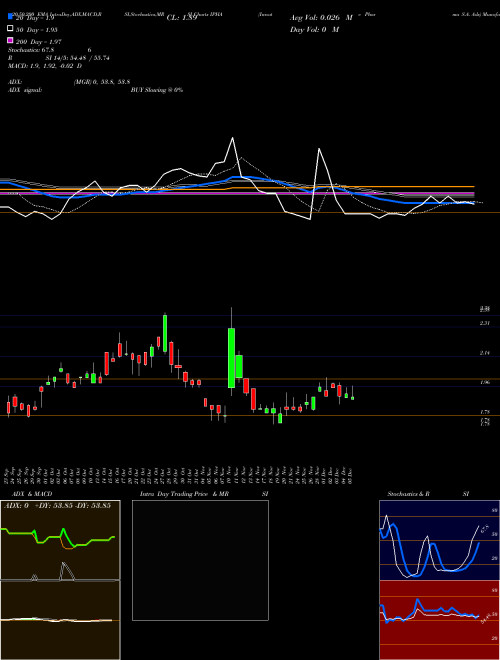The width and height of the screenshot is (500, 660).
Task: Click the 'Intra Day Trading Price & MR' title
Action: 184,494
